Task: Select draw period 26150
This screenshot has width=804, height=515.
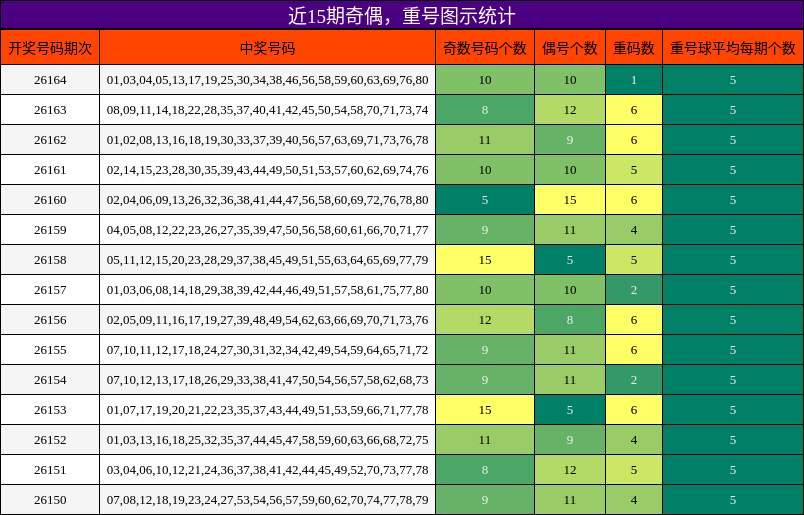Action: click(x=50, y=500)
